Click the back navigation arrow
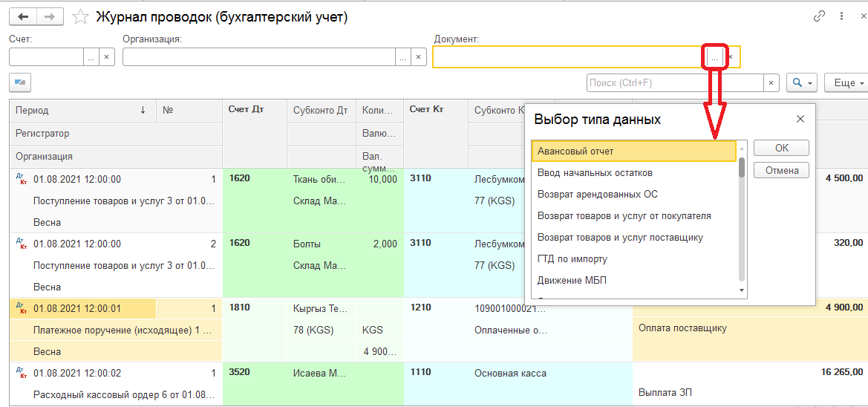Image resolution: width=868 pixels, height=407 pixels. (x=23, y=16)
